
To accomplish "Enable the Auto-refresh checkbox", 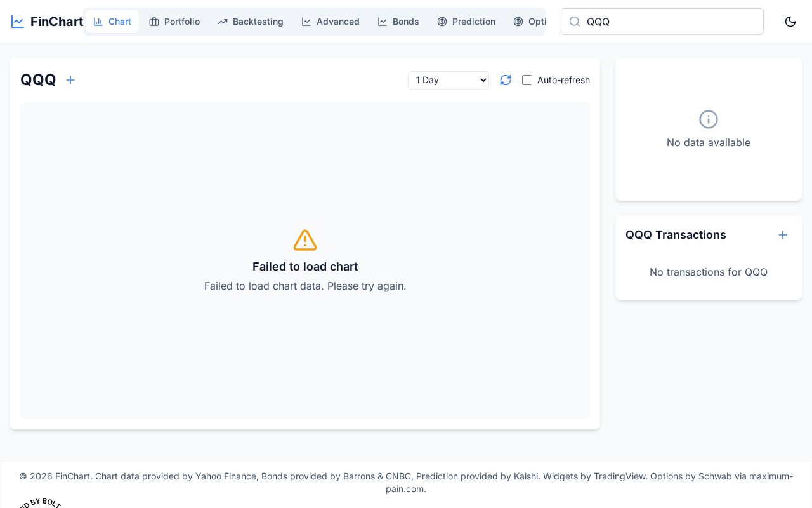I will [x=527, y=80].
